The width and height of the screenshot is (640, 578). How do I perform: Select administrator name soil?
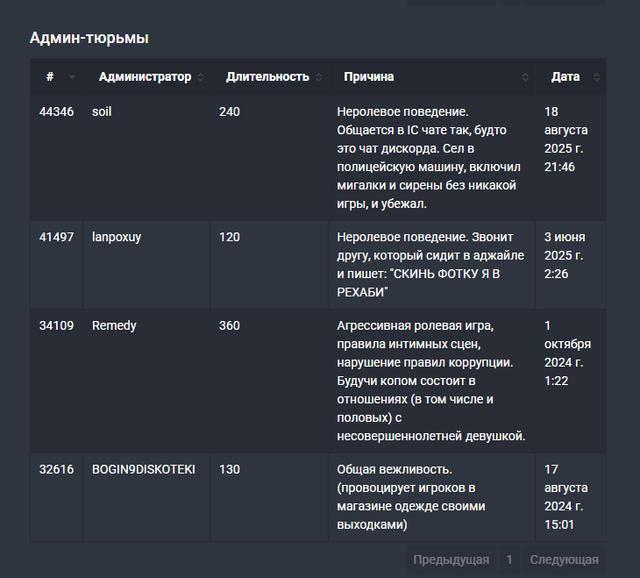[102, 112]
